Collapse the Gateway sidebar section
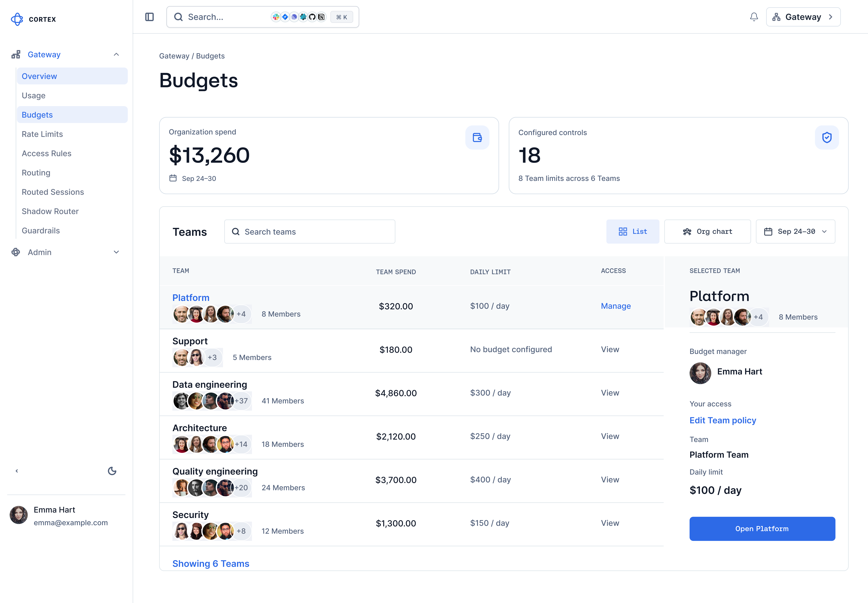Image resolution: width=868 pixels, height=603 pixels. (116, 54)
